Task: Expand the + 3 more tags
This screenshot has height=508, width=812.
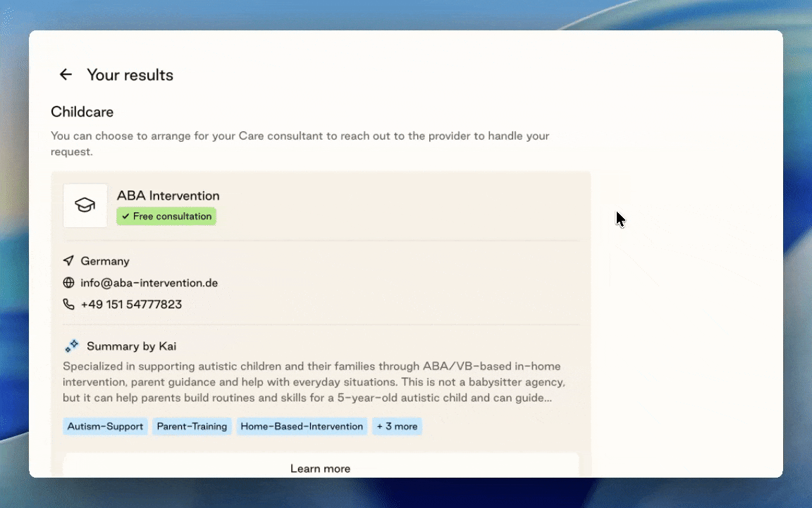Action: point(398,426)
